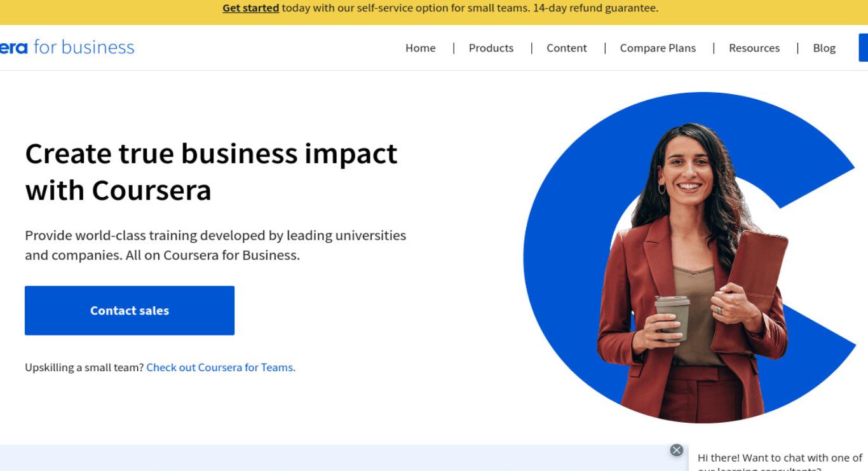Click the text 'Upskilling a small team?'
Viewport: 868px width, 471px height.
coord(85,367)
